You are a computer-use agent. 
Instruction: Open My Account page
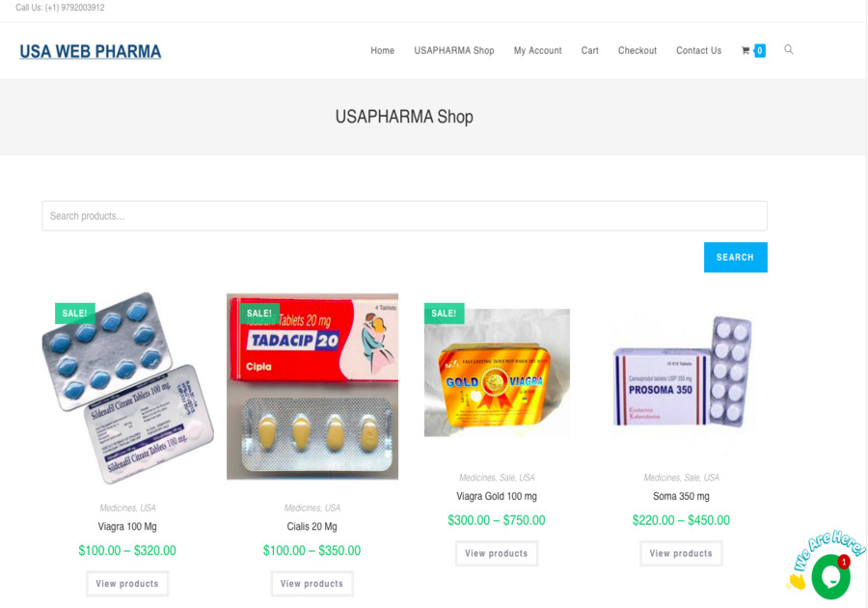click(x=537, y=50)
